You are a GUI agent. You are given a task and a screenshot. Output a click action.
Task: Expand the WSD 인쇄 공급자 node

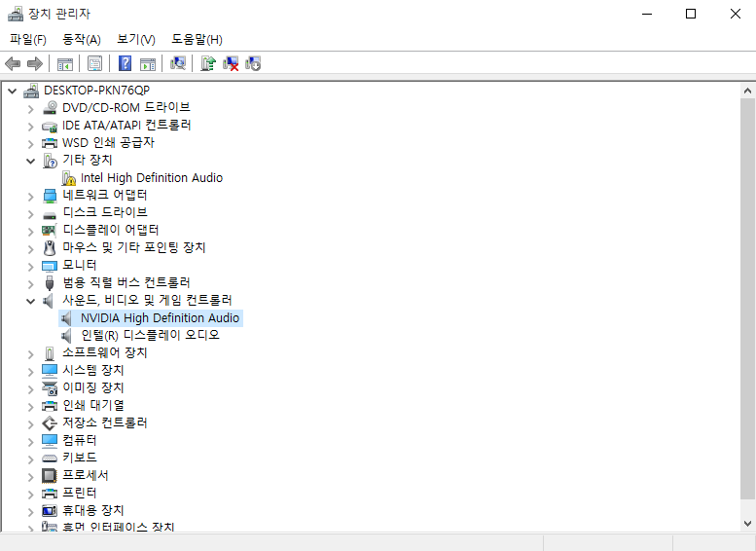point(31,144)
